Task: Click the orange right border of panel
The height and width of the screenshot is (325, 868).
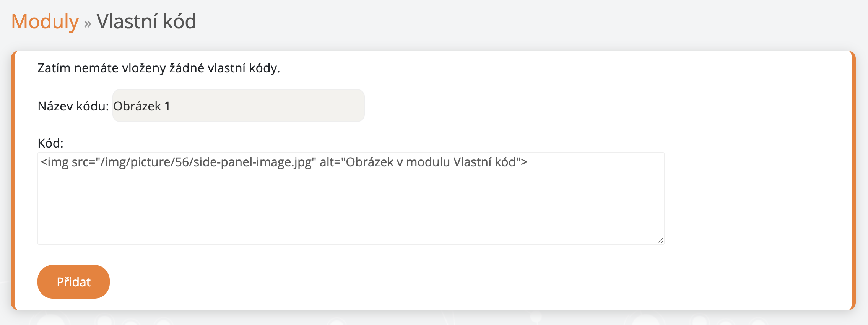Action: tap(853, 180)
